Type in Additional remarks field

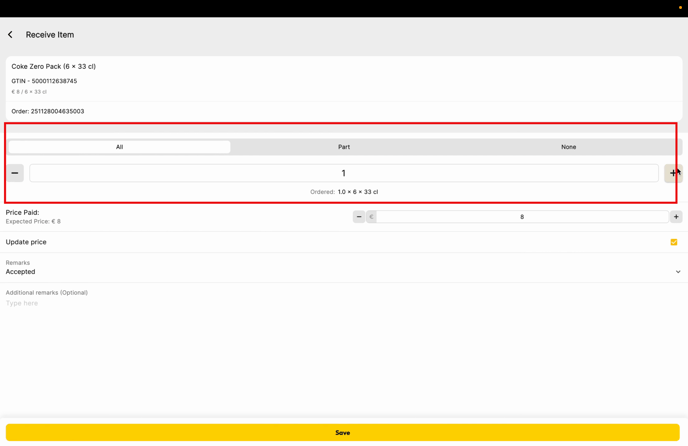coord(200,303)
